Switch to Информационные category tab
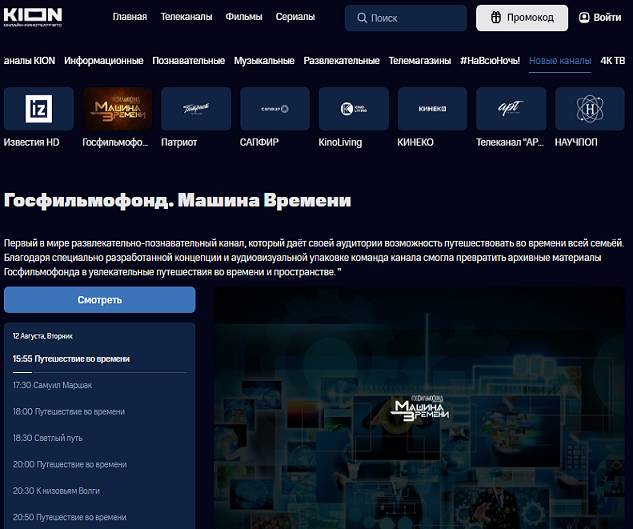633x529 pixels. coord(104,61)
